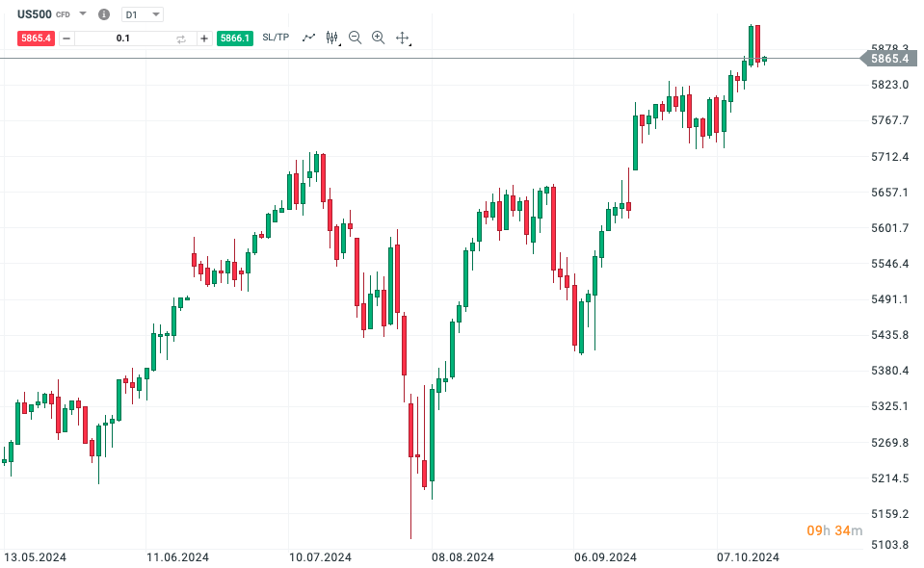Click the 5865.4 current price label on axis

point(889,59)
